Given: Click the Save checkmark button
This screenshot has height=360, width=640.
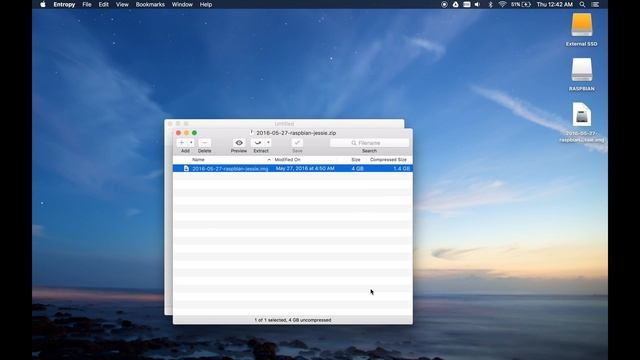Looking at the screenshot, I should tap(297, 143).
